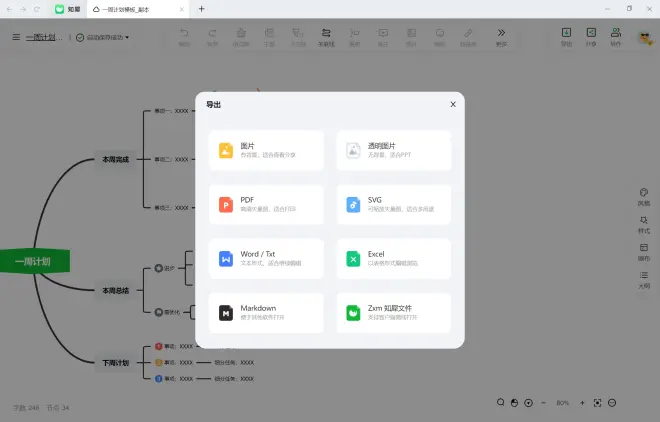Switch to the 知犀 home tab
Image resolution: width=660 pixels, height=422 pixels.
coord(68,9)
